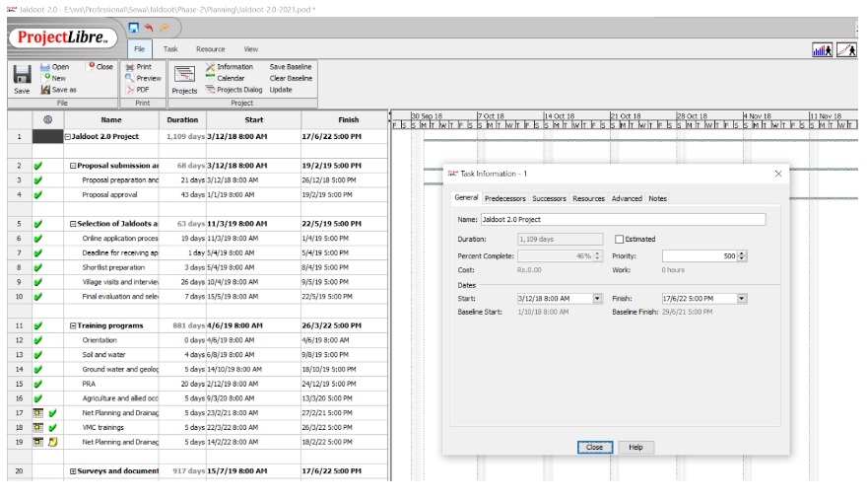Image resolution: width=868 pixels, height=500 pixels.
Task: Click the Priority spinner arrows
Action: (x=742, y=256)
